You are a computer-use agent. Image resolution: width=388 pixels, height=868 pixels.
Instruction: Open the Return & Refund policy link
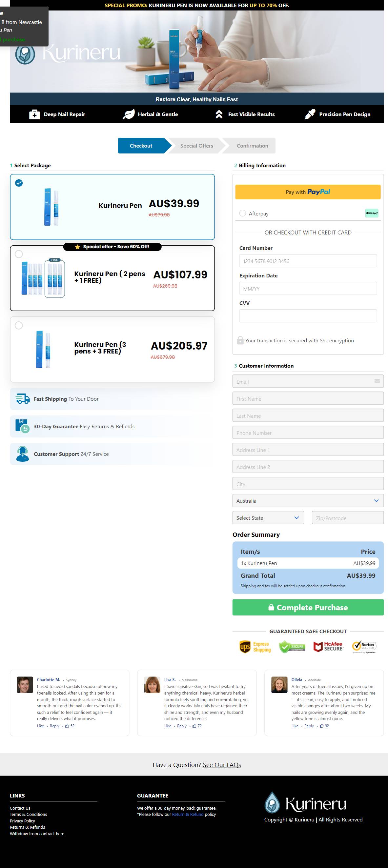pos(188,814)
